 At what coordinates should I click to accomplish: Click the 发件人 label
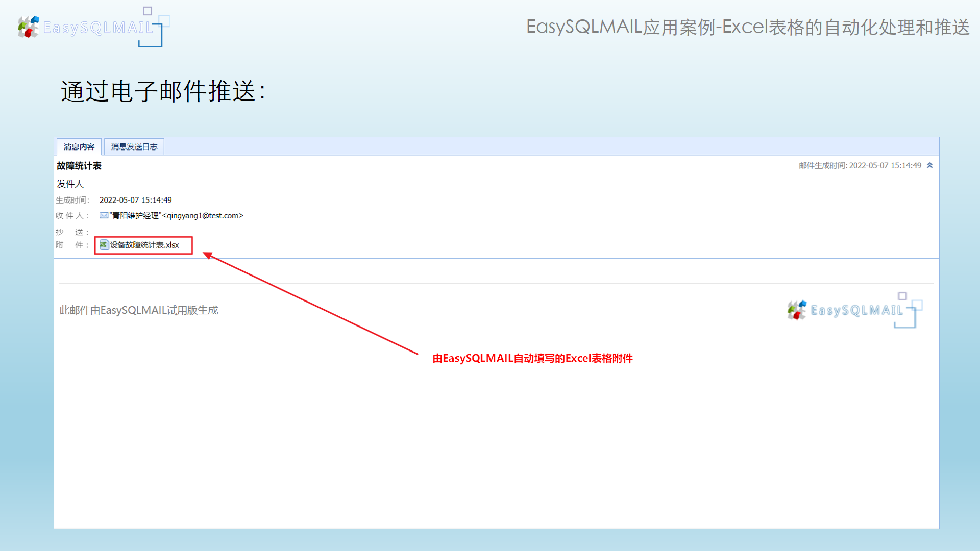pyautogui.click(x=70, y=184)
